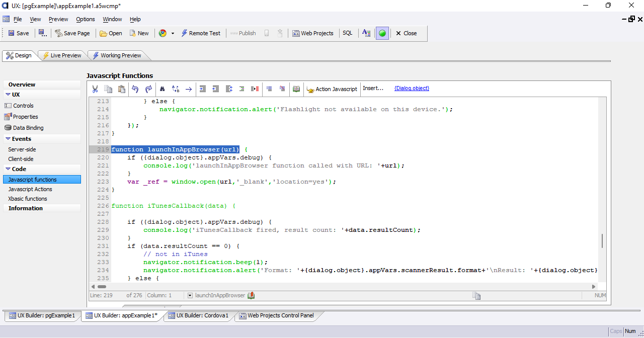
Task: Open the Preview menu
Action: click(x=58, y=19)
